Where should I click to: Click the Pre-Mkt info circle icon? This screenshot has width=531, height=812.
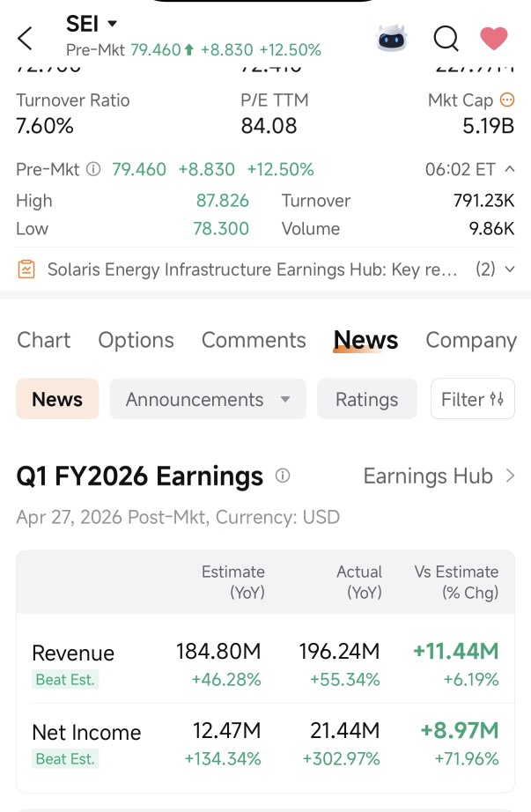(x=93, y=169)
